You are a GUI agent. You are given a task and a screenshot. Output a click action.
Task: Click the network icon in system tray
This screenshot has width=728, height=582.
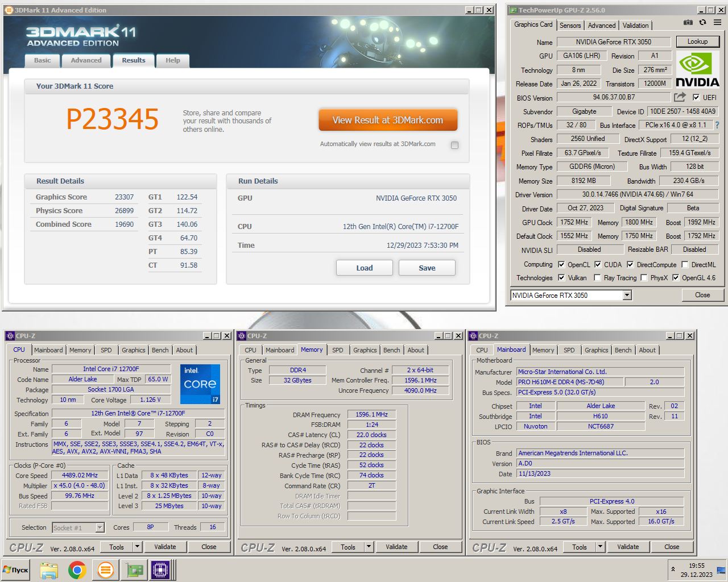[721, 570]
